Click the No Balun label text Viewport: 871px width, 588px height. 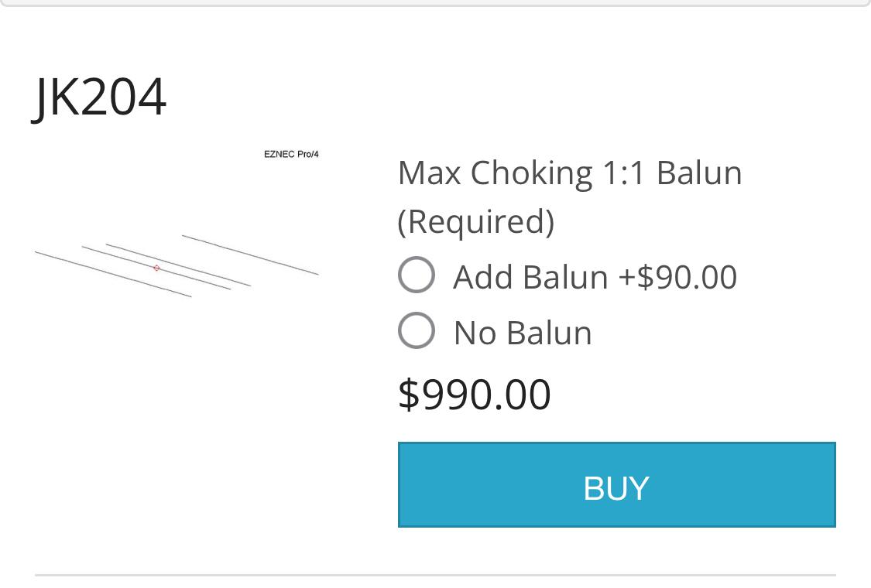[x=523, y=333]
